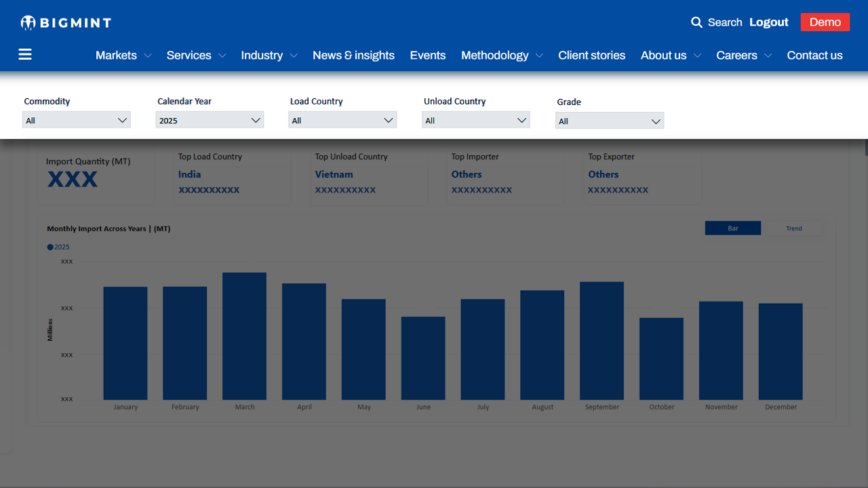The image size is (868, 488).
Task: Expand the Methodology menu
Action: pyautogui.click(x=494, y=56)
